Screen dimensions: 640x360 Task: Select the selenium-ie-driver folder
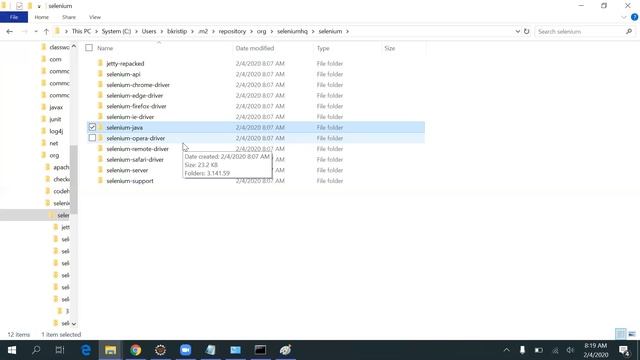click(x=130, y=117)
